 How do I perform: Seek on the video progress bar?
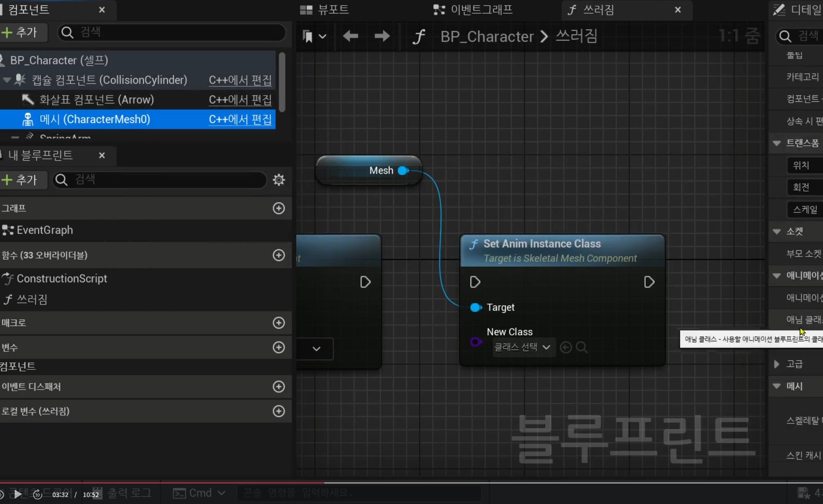[411, 483]
